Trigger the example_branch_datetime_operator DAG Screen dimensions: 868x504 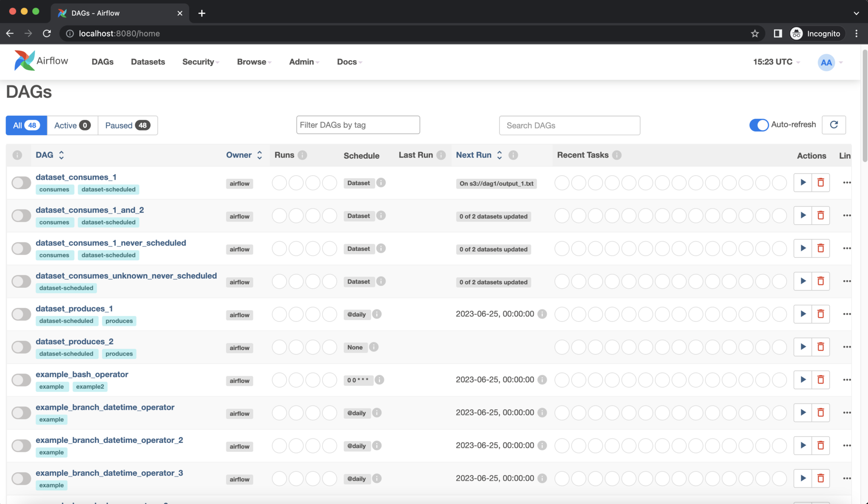[x=803, y=412]
